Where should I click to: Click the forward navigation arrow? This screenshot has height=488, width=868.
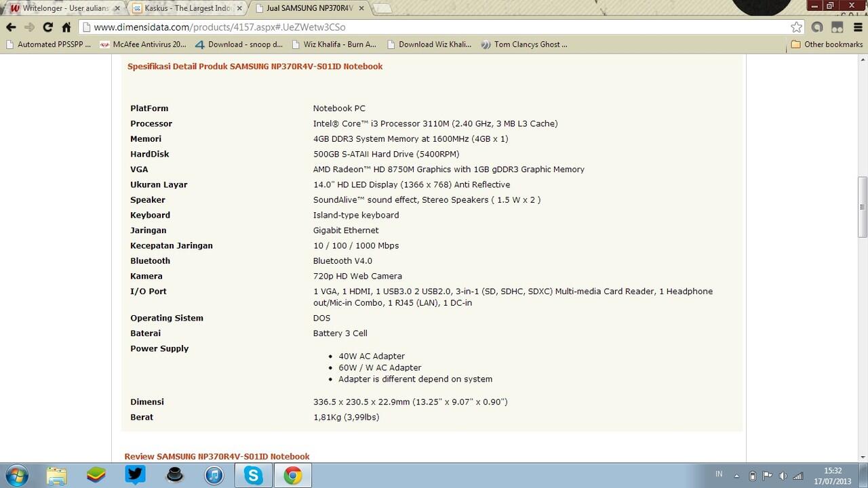29,27
